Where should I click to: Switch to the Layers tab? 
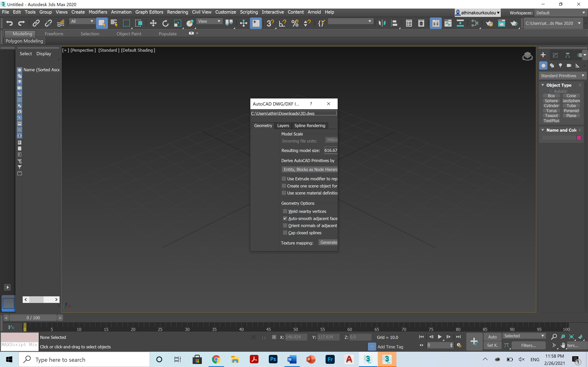click(x=283, y=126)
